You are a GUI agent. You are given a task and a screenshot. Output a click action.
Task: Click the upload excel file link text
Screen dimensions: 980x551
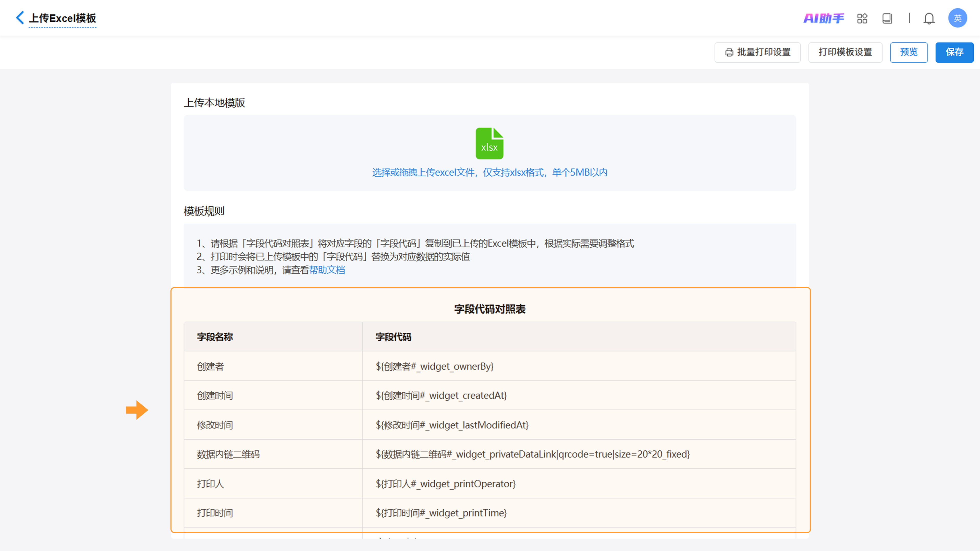coord(489,172)
